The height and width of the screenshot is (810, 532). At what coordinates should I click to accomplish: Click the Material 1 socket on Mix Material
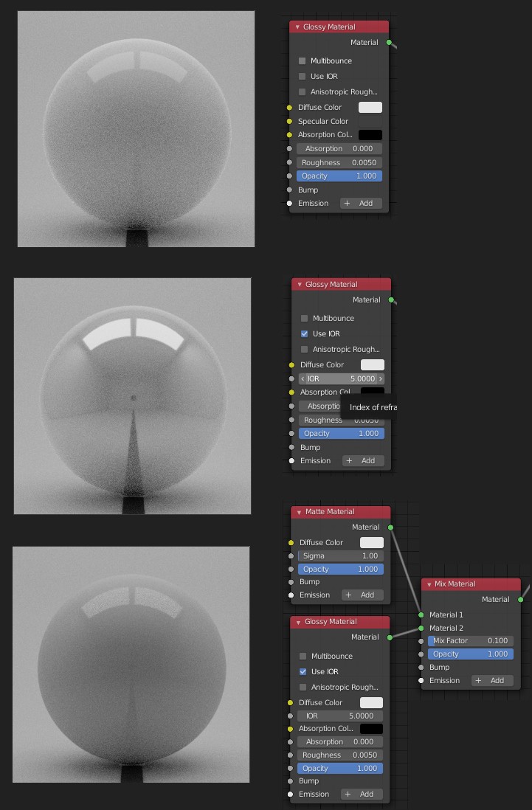tap(421, 615)
